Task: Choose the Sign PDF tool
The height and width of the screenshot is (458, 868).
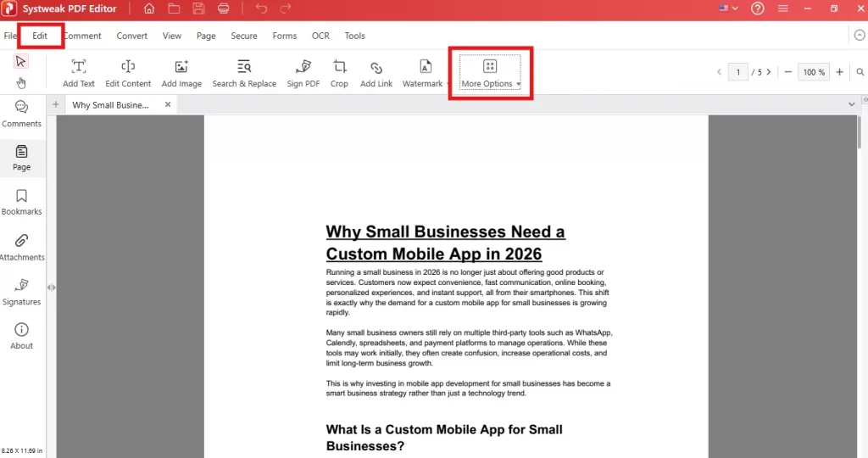Action: (x=303, y=74)
